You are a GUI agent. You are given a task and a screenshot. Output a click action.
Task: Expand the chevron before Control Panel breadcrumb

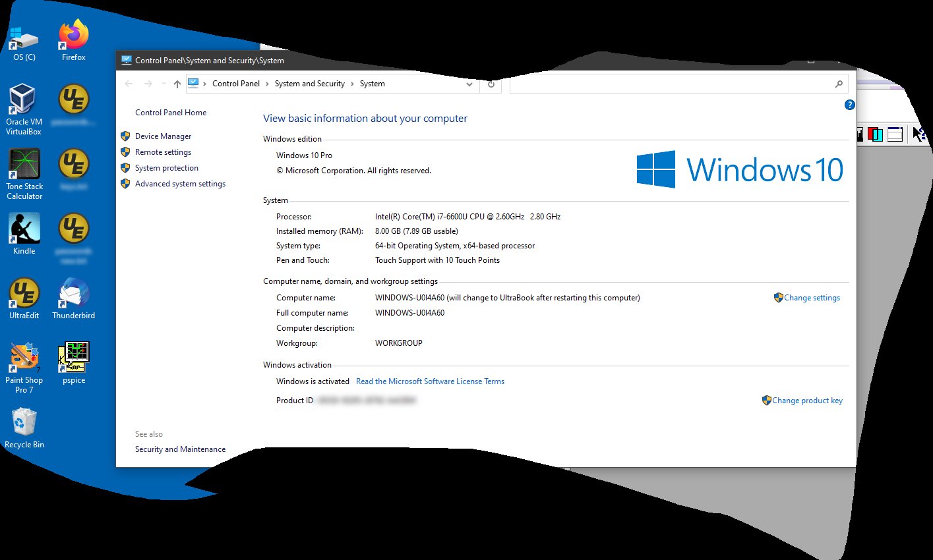(x=205, y=84)
